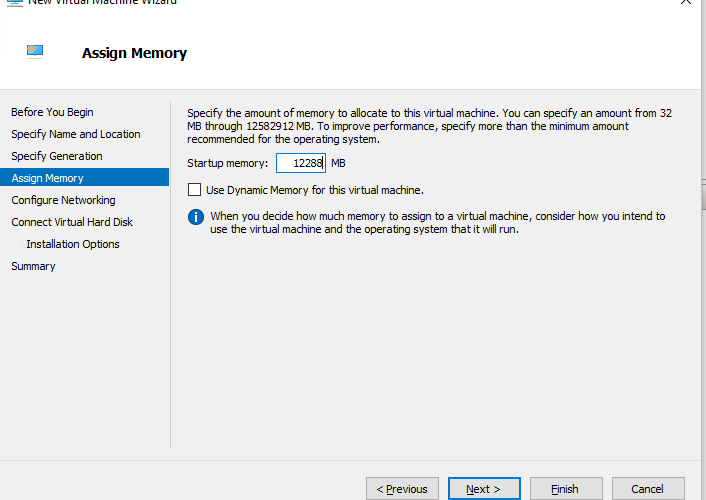Jump to Configure Networking step
The image size is (706, 500).
[63, 200]
